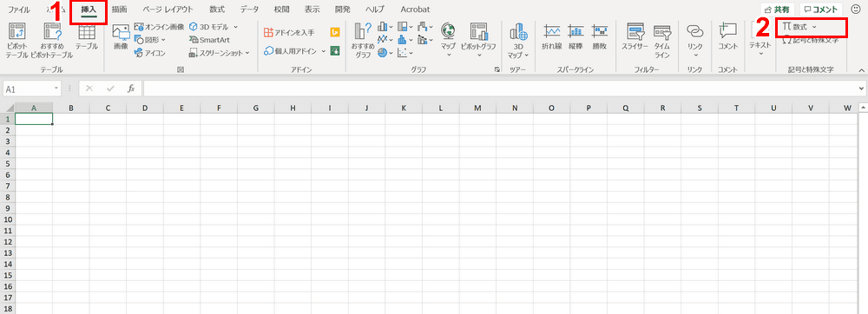Switch to the 表示 tab
Screen dimensions: 868x314
coord(312,10)
